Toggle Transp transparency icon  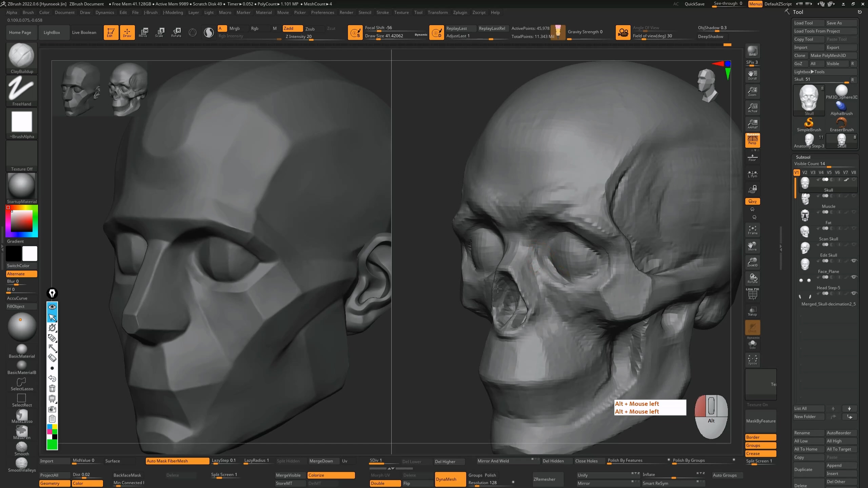(752, 311)
